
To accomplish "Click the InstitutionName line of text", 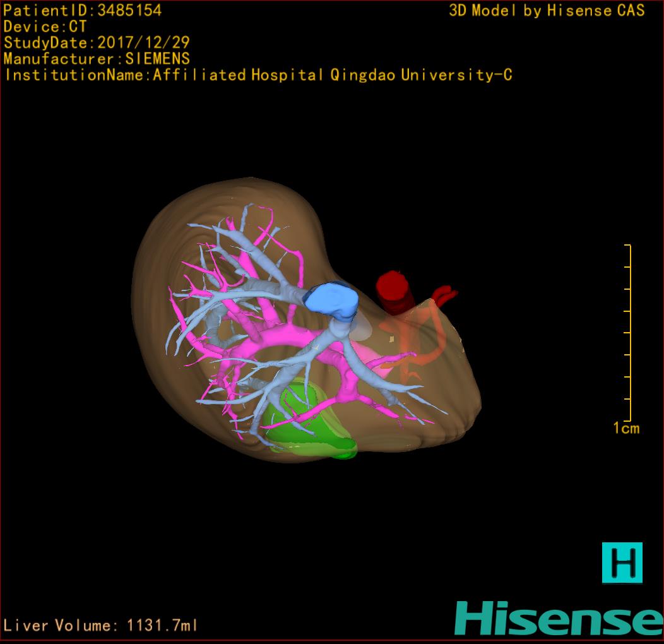I will [x=258, y=75].
